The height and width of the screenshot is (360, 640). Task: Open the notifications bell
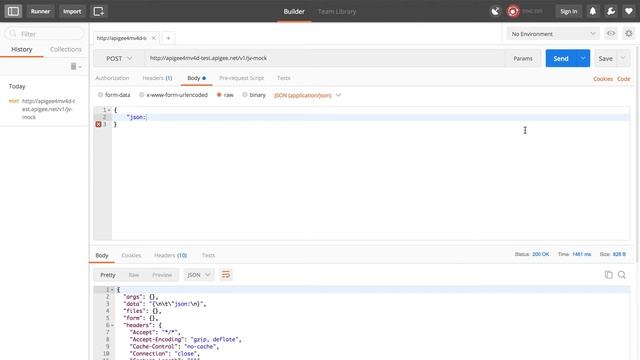coord(593,11)
